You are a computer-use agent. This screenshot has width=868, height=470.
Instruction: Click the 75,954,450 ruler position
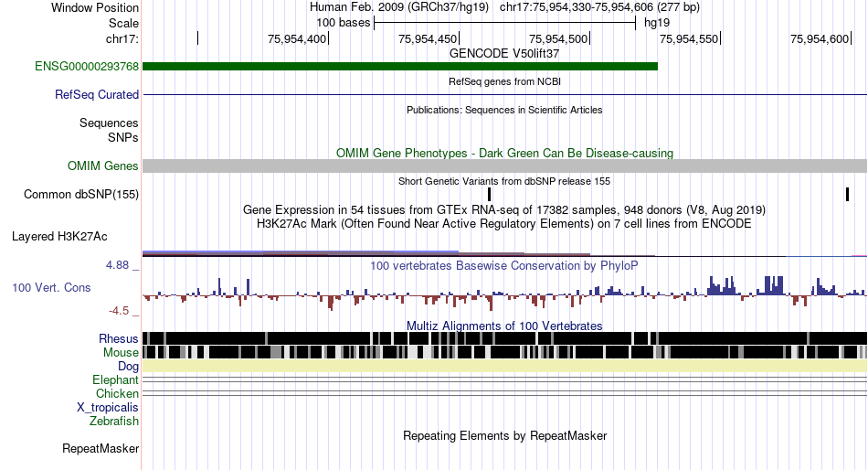[428, 38]
